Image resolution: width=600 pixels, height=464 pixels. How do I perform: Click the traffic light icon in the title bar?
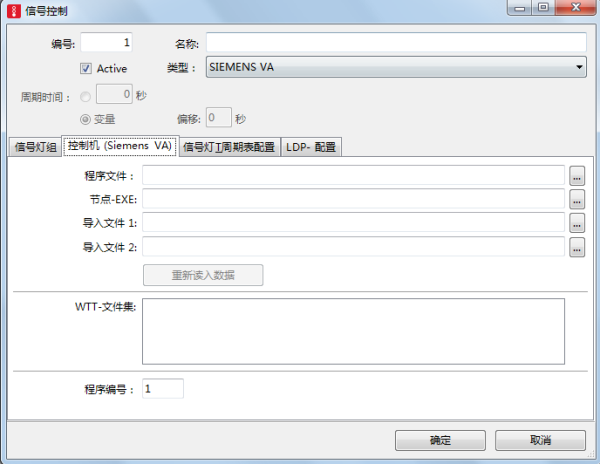(14, 11)
